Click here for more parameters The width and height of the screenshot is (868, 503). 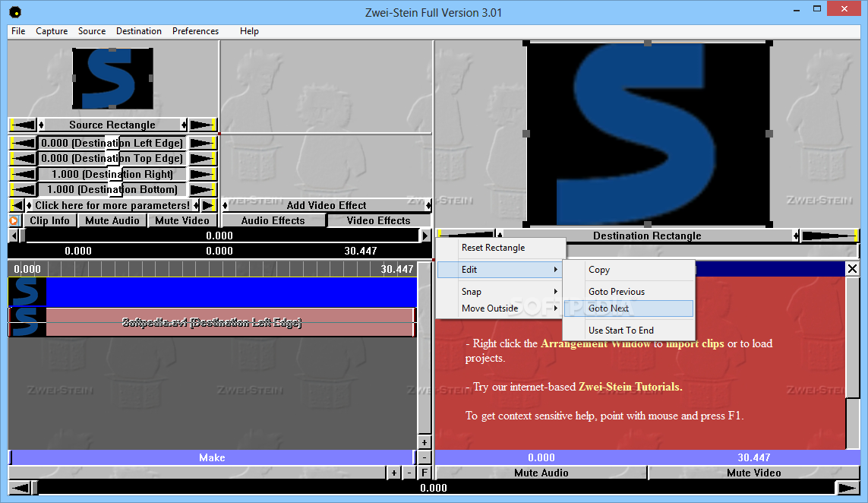112,205
